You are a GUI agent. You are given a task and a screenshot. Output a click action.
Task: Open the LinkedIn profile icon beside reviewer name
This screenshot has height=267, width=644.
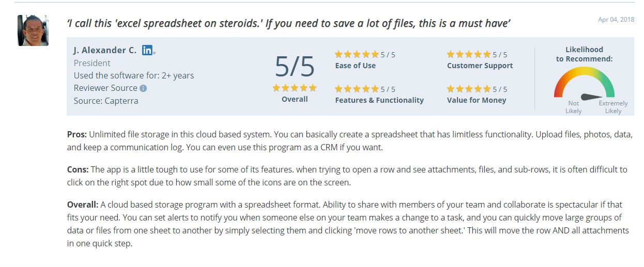click(147, 50)
